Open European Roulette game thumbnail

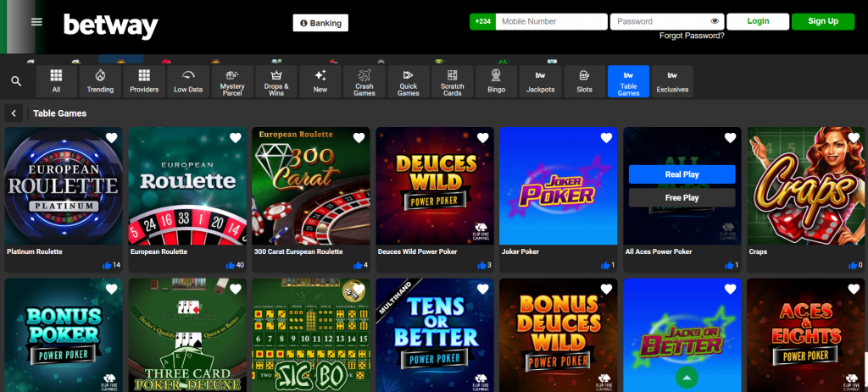pyautogui.click(x=187, y=186)
